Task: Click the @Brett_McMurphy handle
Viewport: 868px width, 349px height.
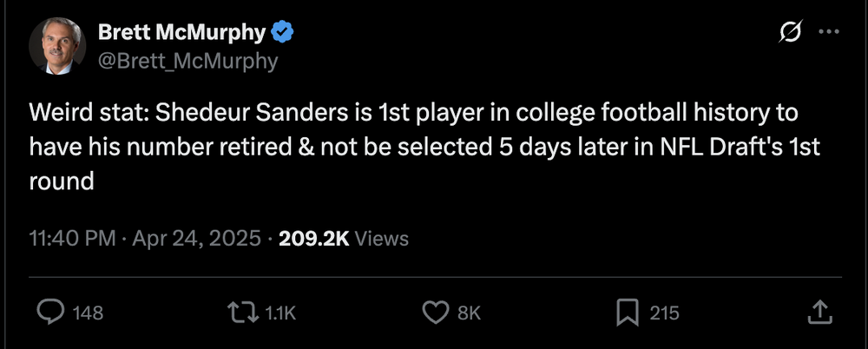Action: pyautogui.click(x=187, y=60)
